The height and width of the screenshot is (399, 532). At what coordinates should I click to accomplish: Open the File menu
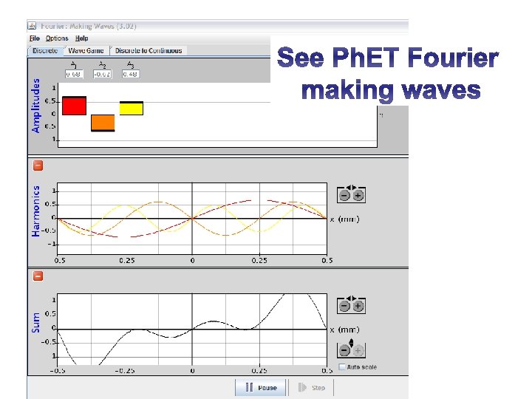pos(34,38)
